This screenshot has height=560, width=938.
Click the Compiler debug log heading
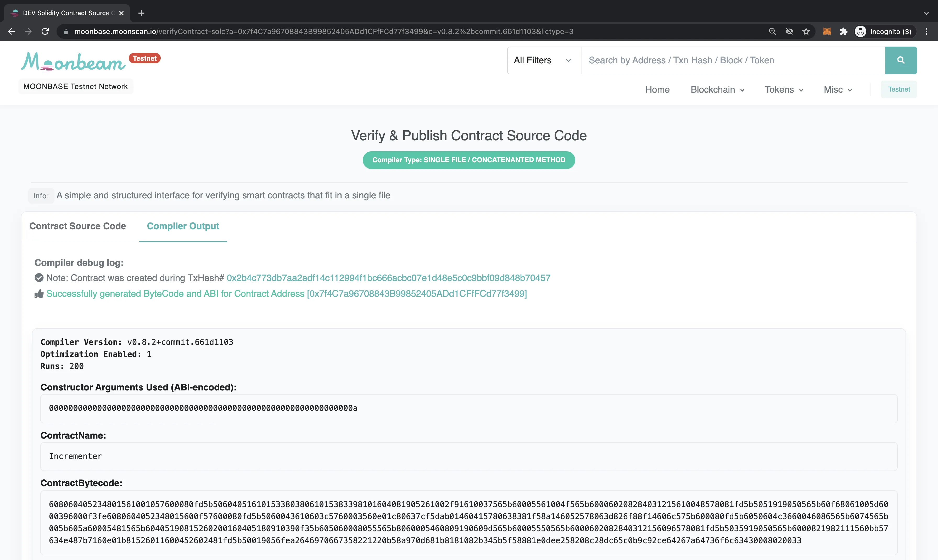coord(79,263)
